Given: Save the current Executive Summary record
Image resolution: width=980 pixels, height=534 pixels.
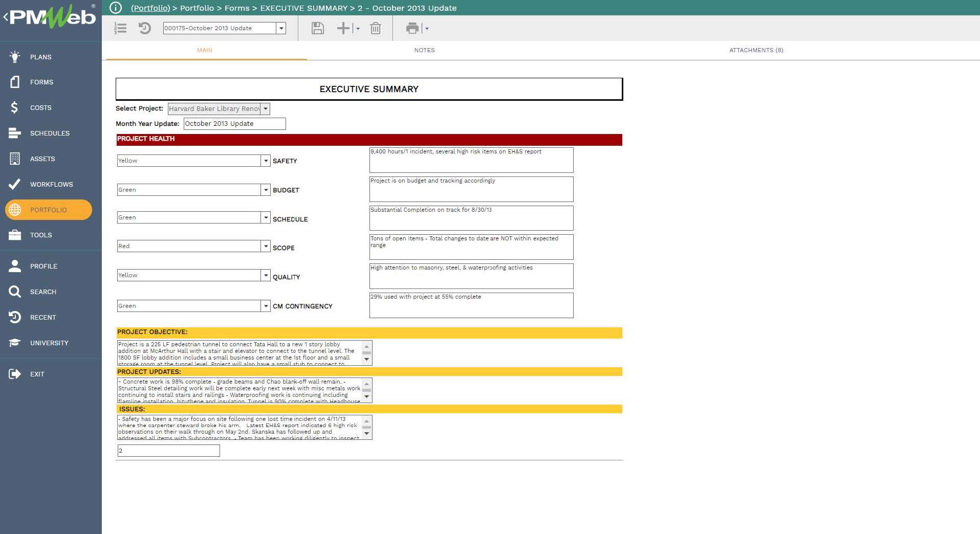Looking at the screenshot, I should (317, 28).
